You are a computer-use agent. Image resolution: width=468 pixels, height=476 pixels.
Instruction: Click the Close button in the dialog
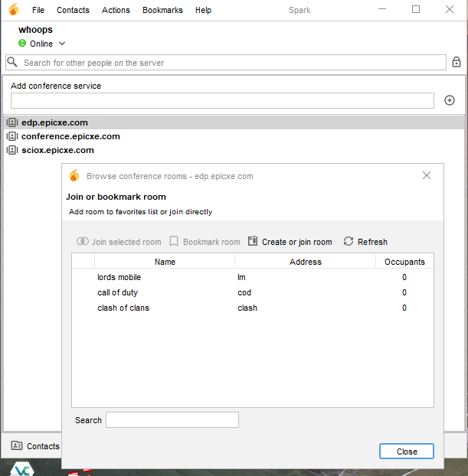point(406,452)
